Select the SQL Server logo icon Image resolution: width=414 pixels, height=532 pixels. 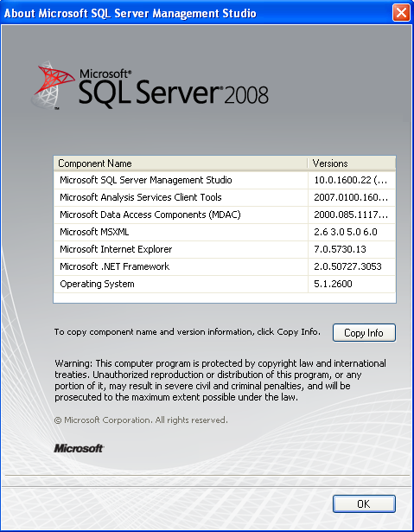click(53, 86)
